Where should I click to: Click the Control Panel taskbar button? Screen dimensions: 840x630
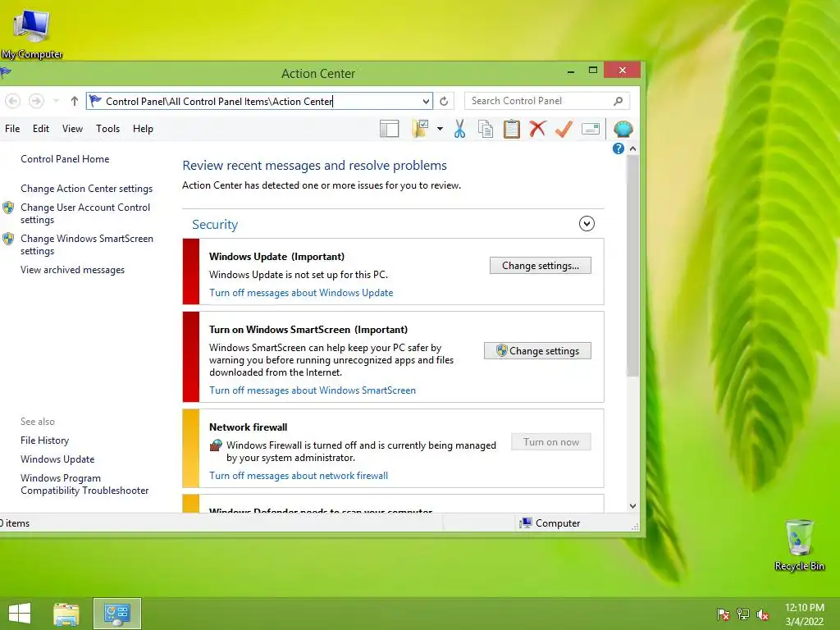click(x=117, y=614)
